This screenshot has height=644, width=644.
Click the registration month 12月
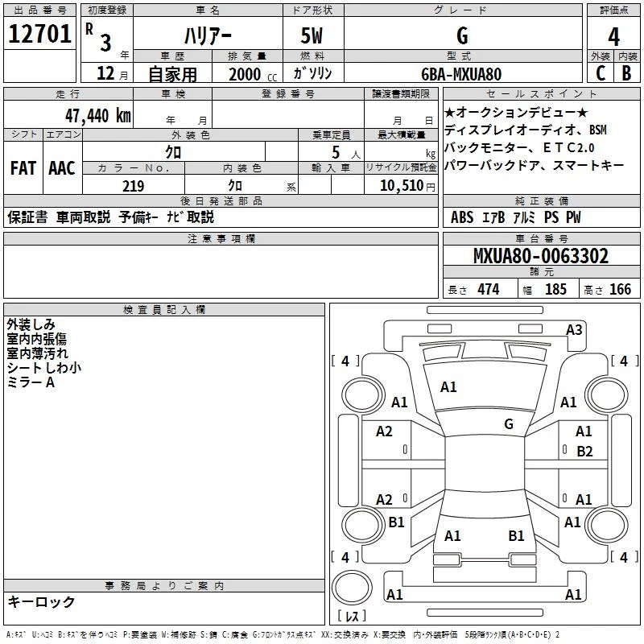113,73
